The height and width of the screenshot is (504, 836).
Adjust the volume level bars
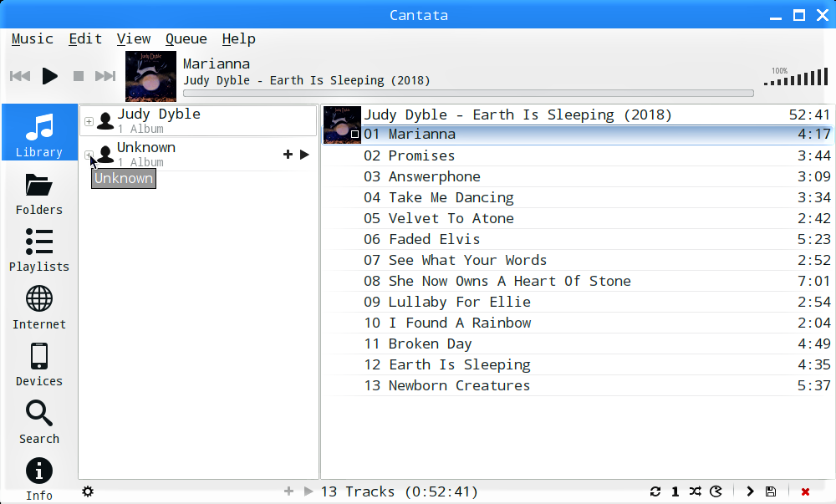point(796,77)
